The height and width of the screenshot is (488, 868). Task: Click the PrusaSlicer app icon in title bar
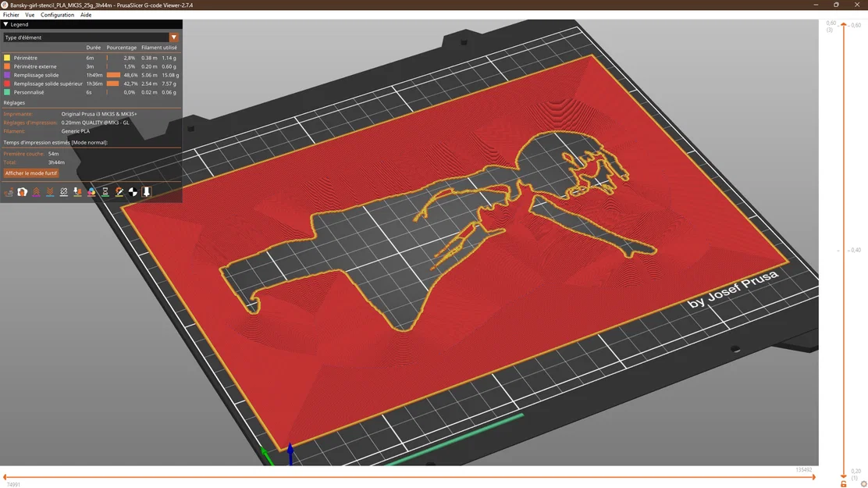pyautogui.click(x=5, y=5)
